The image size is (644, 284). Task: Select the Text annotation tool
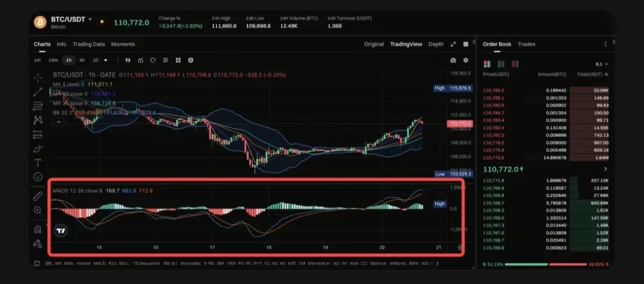38,162
